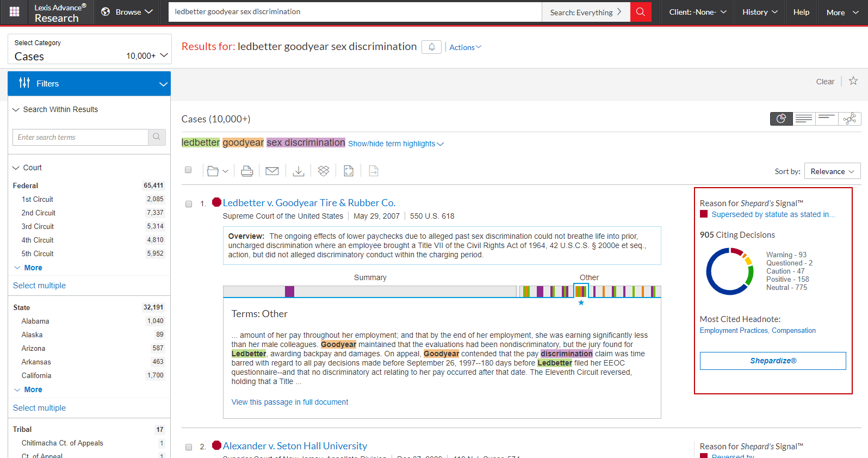Check the box for result 1 Ledbetter
The width and height of the screenshot is (868, 458).
click(189, 204)
